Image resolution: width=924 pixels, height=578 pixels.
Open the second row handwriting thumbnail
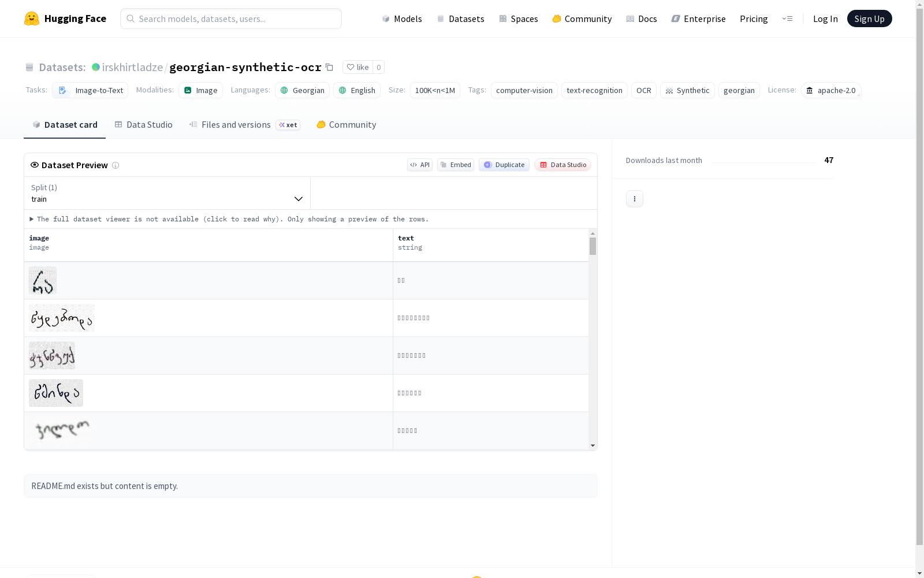click(x=62, y=318)
